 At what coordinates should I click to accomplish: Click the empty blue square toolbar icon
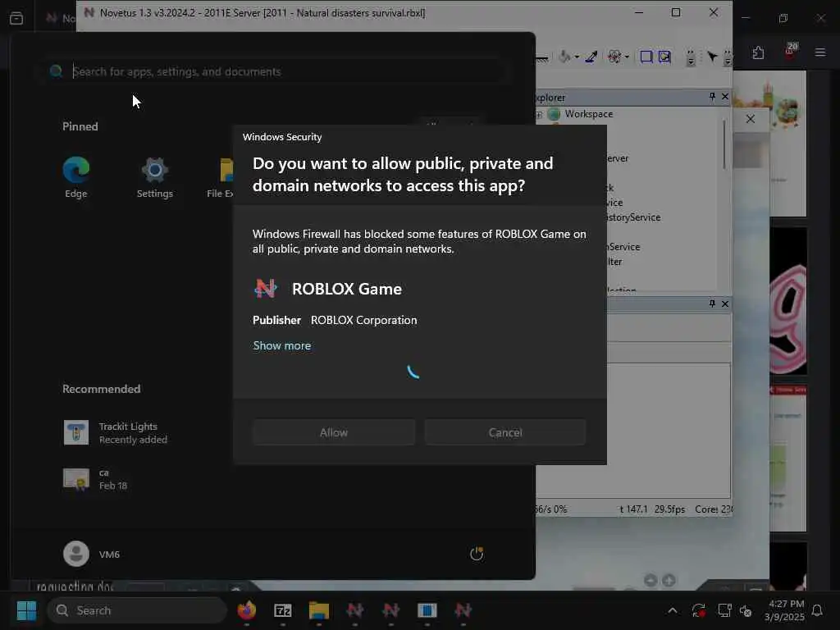coord(646,57)
